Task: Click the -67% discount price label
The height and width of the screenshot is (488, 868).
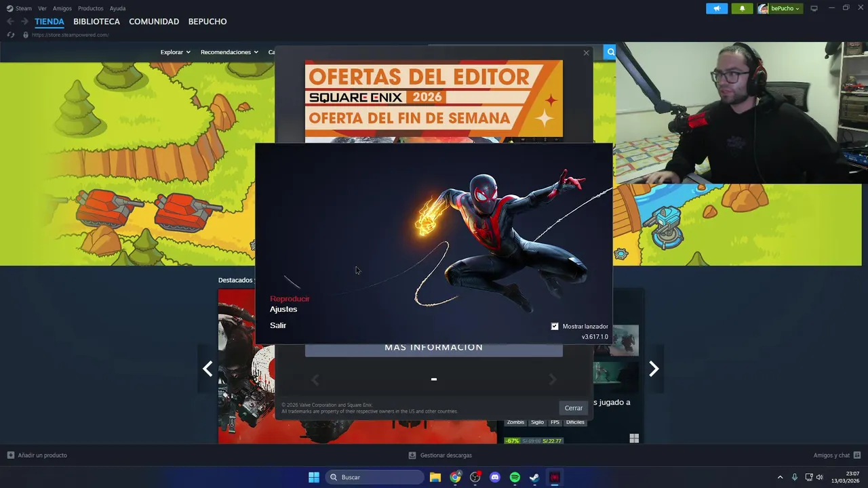Action: coord(512,441)
